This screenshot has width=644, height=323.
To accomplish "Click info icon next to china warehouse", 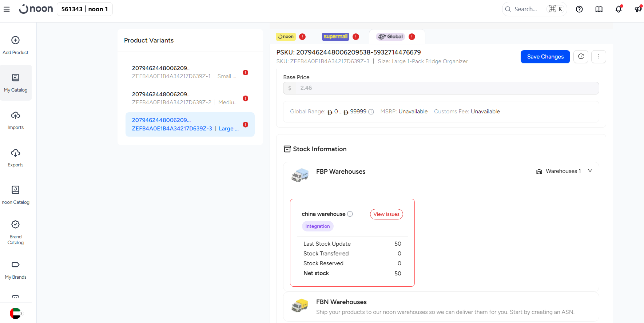I will (350, 214).
